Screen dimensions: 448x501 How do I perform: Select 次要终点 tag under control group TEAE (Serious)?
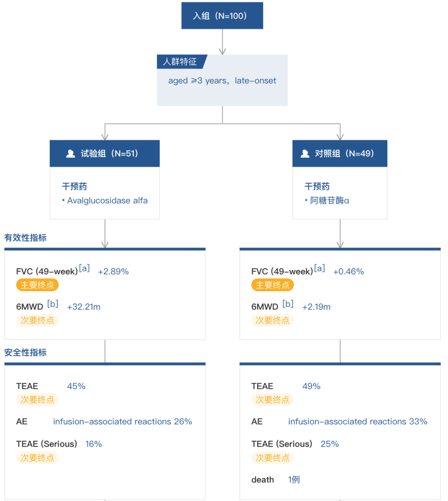point(273,458)
